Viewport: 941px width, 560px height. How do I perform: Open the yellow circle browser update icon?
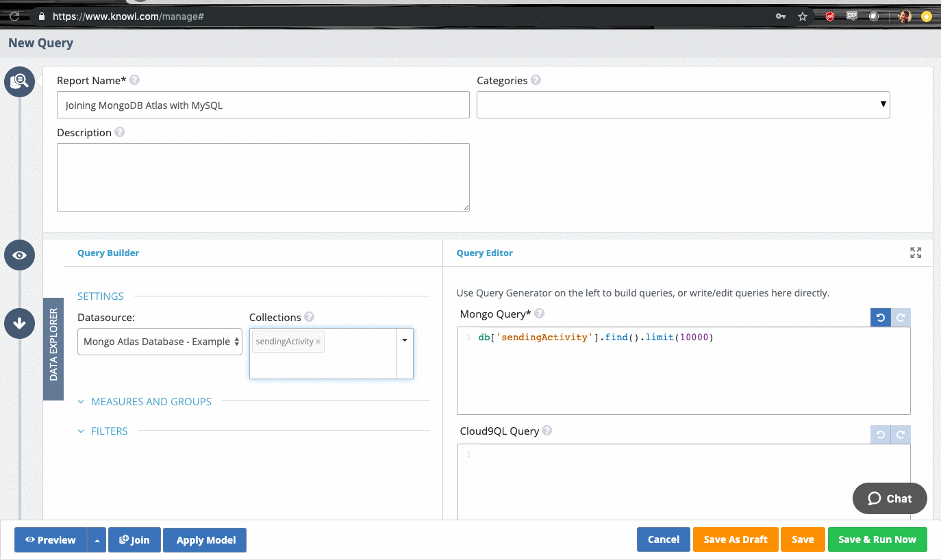(927, 16)
